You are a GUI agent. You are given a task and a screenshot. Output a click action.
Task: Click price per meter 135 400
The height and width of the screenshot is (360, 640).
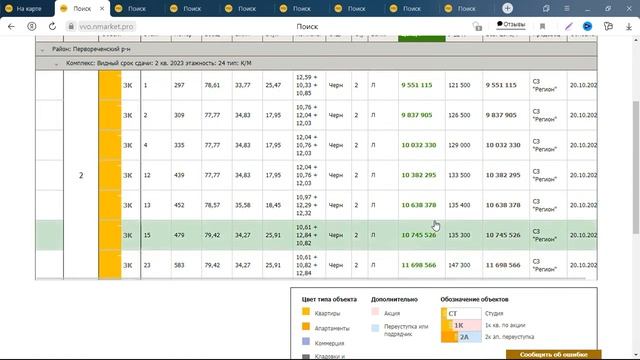click(459, 205)
